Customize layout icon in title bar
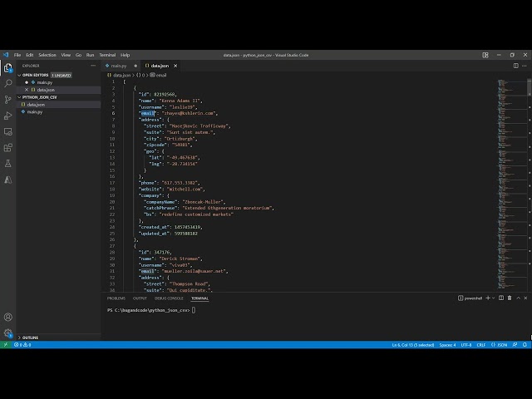This screenshot has height=399, width=532. (485, 55)
